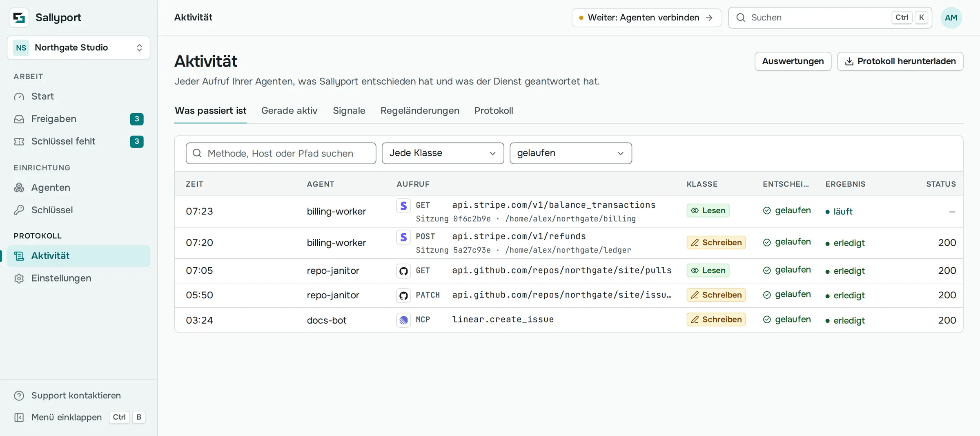Click Lesen badge in 07:23 row
The image size is (980, 436).
pyautogui.click(x=708, y=210)
